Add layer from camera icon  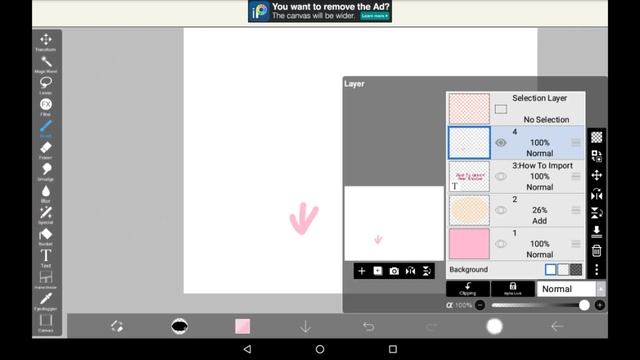point(394,271)
